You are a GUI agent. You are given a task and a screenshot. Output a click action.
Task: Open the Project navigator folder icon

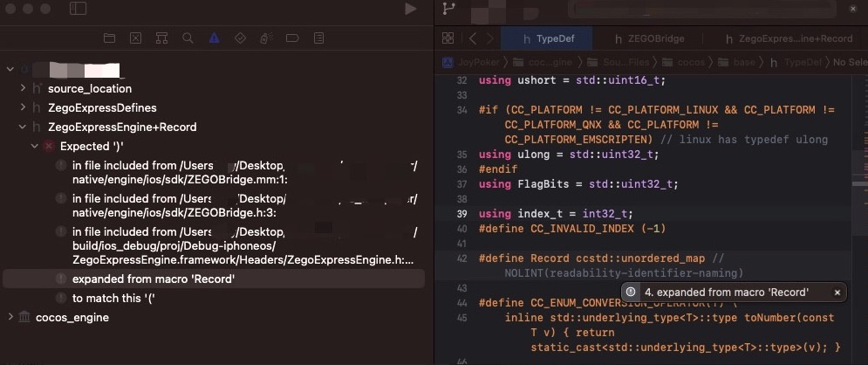[x=110, y=38]
